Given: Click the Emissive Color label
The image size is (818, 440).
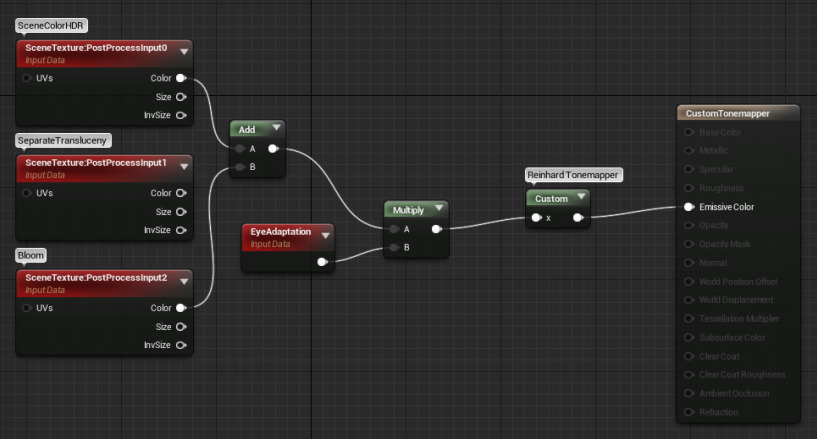Looking at the screenshot, I should pos(727,207).
